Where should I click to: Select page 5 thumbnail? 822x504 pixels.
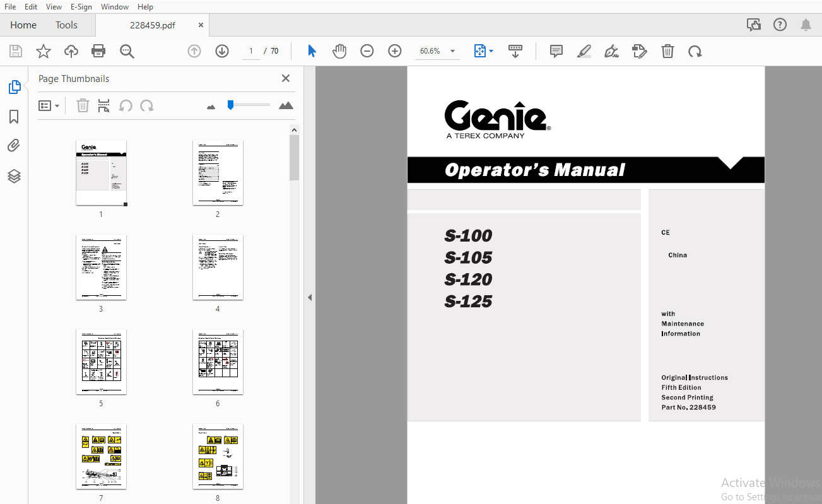click(101, 361)
